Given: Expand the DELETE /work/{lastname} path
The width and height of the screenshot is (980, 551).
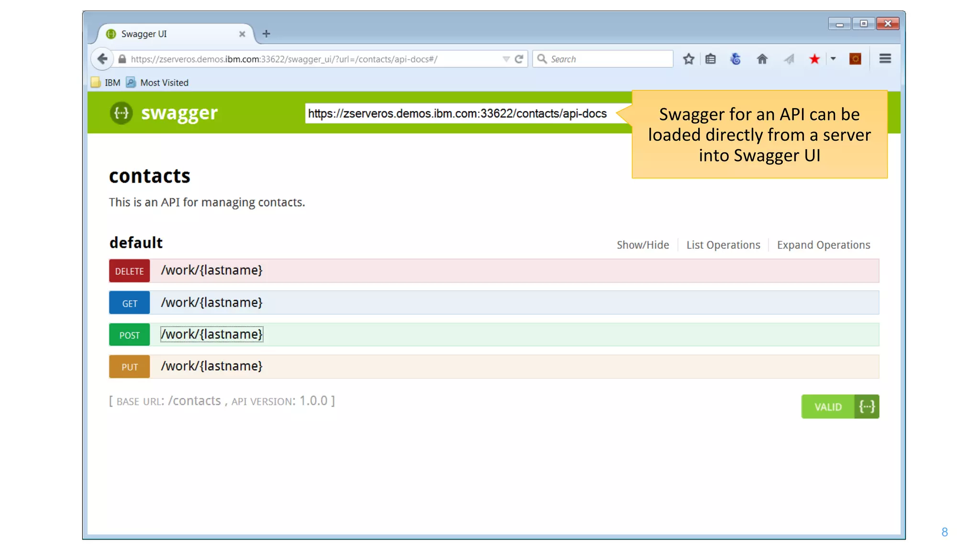Looking at the screenshot, I should 212,270.
